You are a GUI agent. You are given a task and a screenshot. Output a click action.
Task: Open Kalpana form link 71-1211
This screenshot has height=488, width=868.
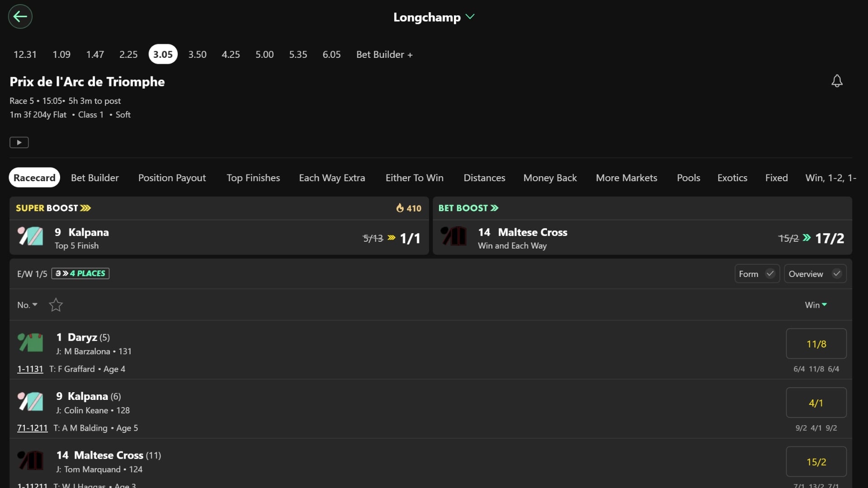pos(32,428)
